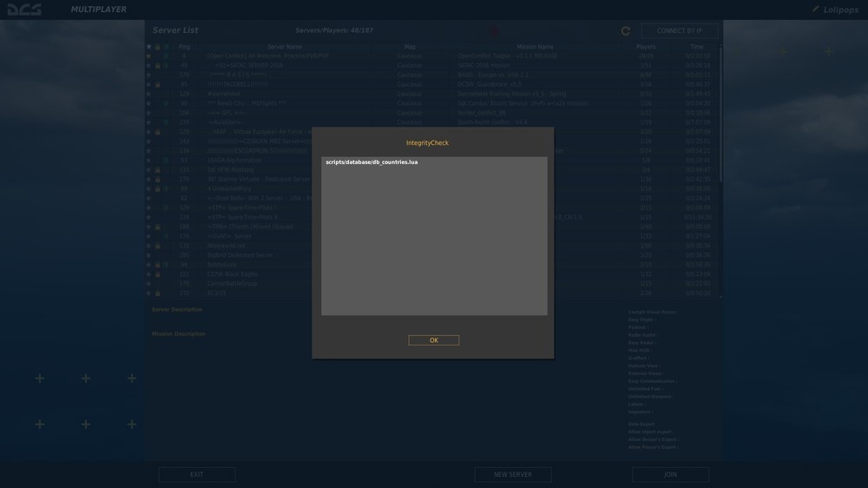Image resolution: width=868 pixels, height=488 pixels.
Task: Sort servers by the Server Name column
Action: [x=285, y=47]
